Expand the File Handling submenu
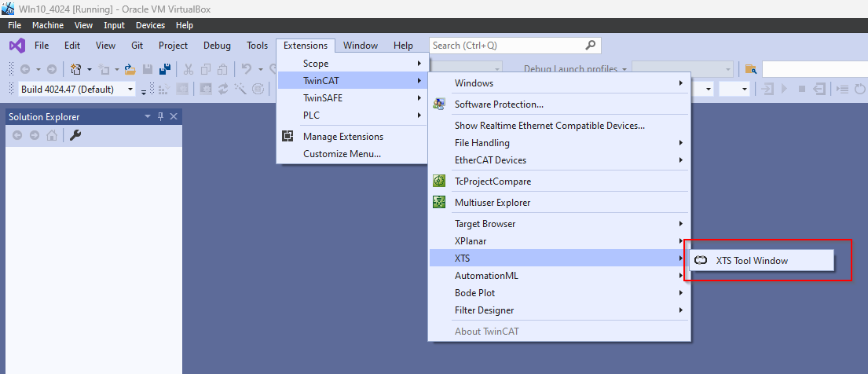Image resolution: width=868 pixels, height=374 pixels. pos(559,142)
